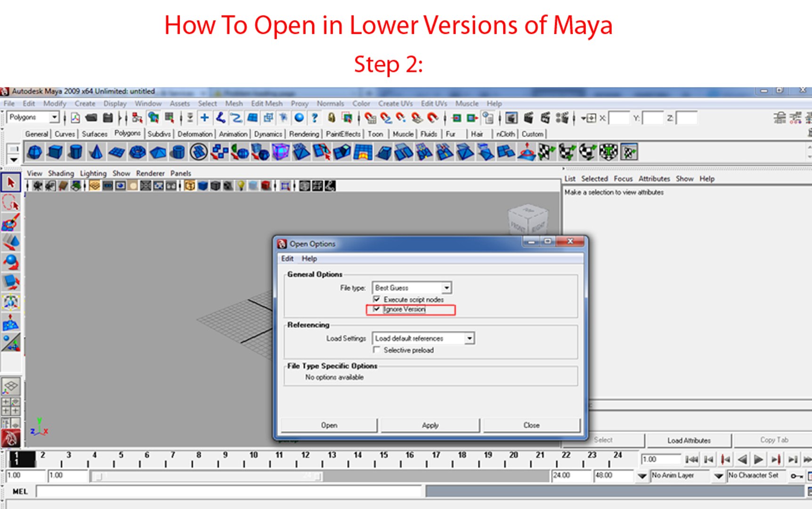812x509 pixels.
Task: Click the Load Attributes button
Action: [x=689, y=440]
